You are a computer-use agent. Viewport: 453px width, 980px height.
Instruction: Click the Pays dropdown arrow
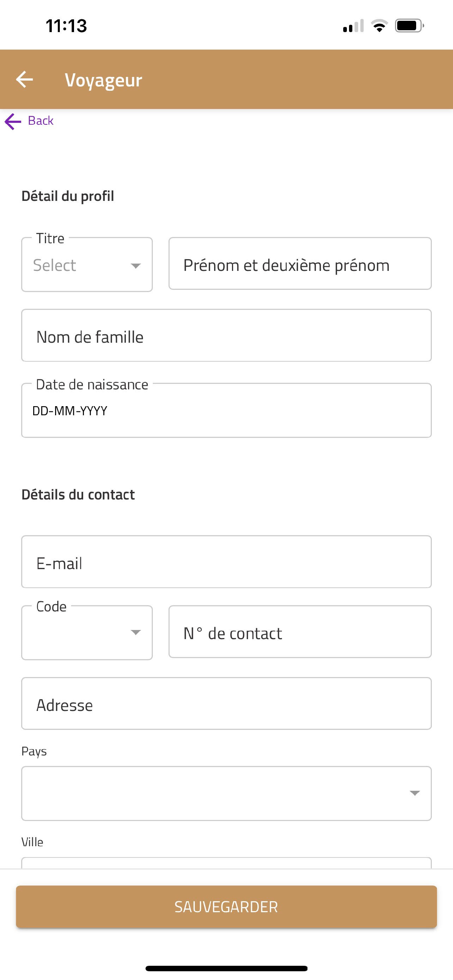[415, 793]
